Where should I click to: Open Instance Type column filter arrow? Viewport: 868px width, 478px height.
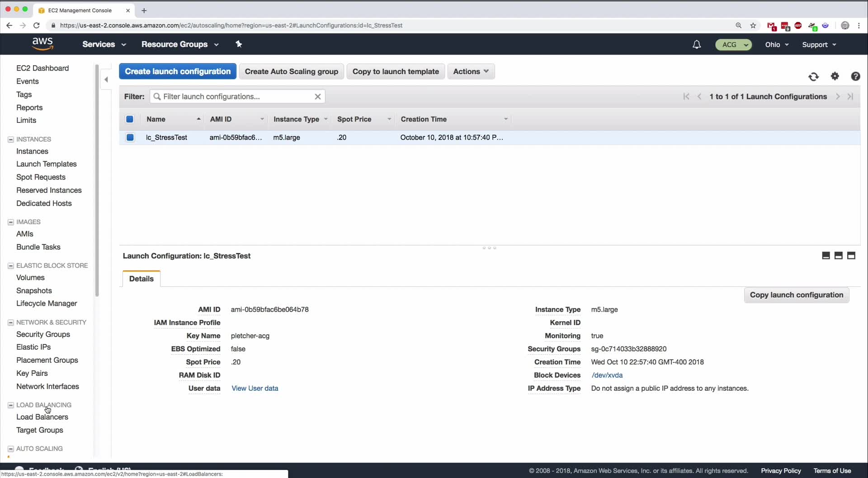(x=325, y=119)
